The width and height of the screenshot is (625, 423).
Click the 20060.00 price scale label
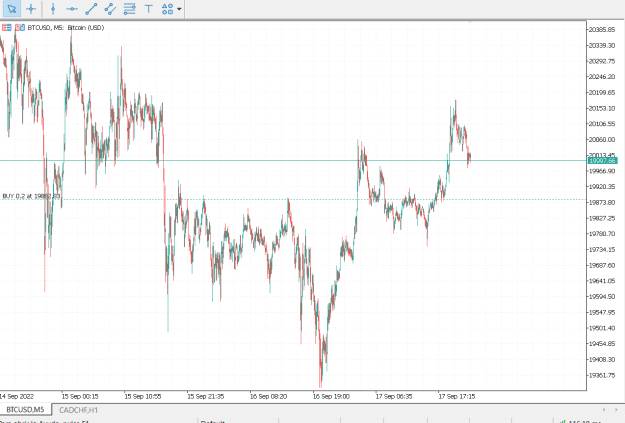[602, 140]
